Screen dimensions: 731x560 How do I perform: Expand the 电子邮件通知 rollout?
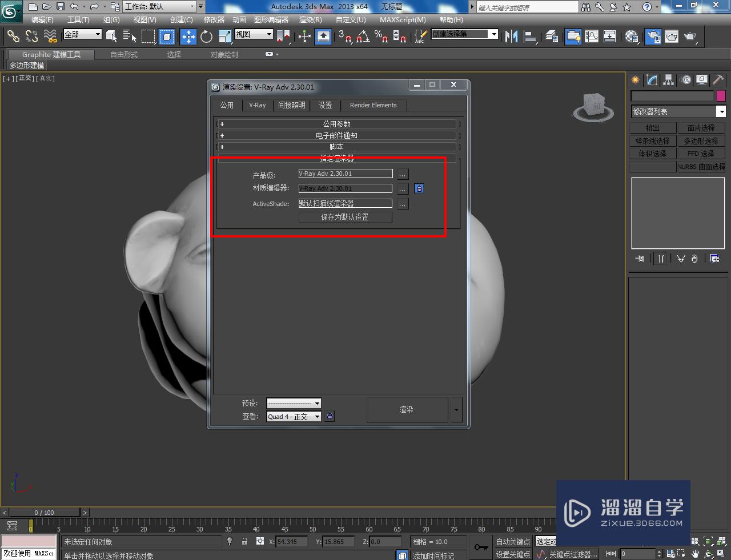(337, 135)
